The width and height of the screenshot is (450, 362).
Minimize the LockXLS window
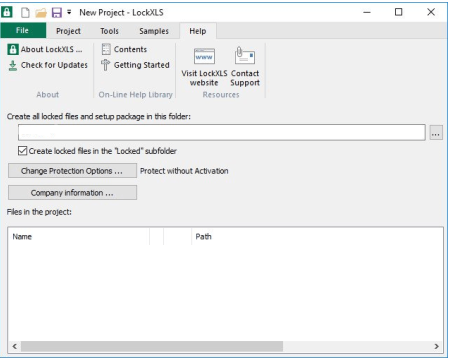pyautogui.click(x=367, y=13)
